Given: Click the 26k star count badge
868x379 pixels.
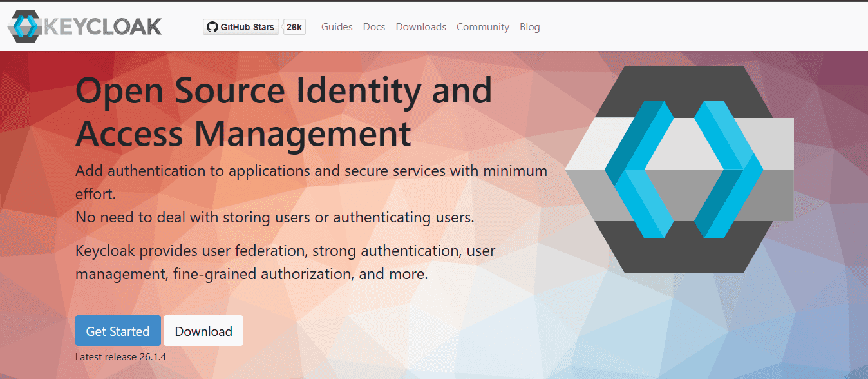Looking at the screenshot, I should pyautogui.click(x=294, y=27).
